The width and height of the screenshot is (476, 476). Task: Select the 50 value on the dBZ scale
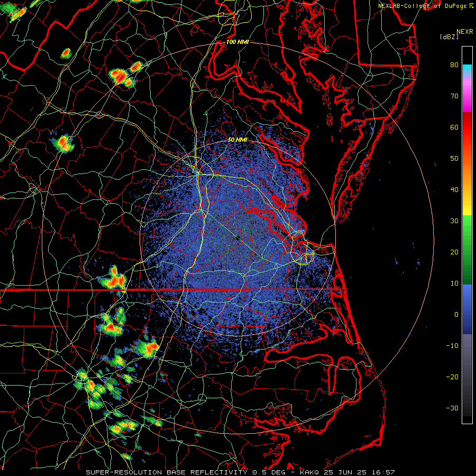pos(454,159)
